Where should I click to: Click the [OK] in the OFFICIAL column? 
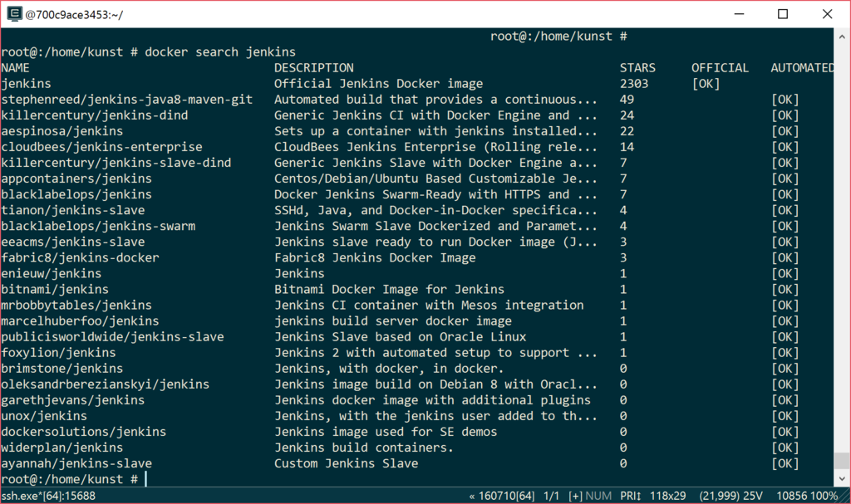706,84
